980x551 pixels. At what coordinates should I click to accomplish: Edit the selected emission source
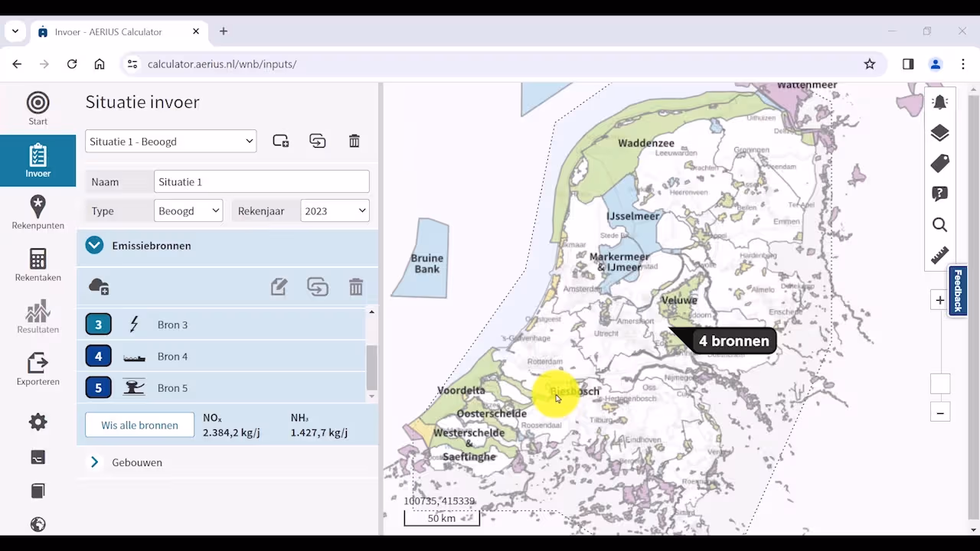click(x=279, y=287)
